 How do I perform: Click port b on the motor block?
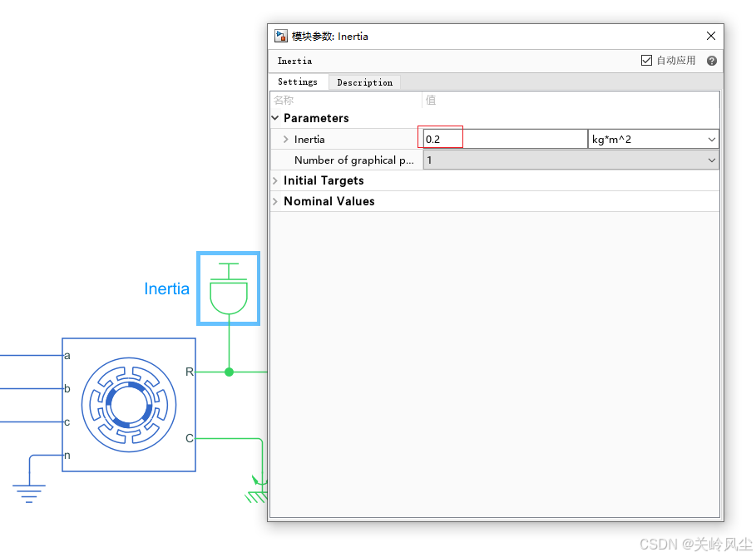click(67, 388)
